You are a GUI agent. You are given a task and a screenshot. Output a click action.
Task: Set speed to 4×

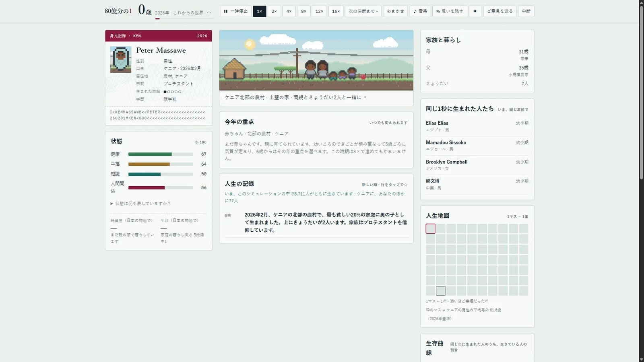(x=289, y=11)
